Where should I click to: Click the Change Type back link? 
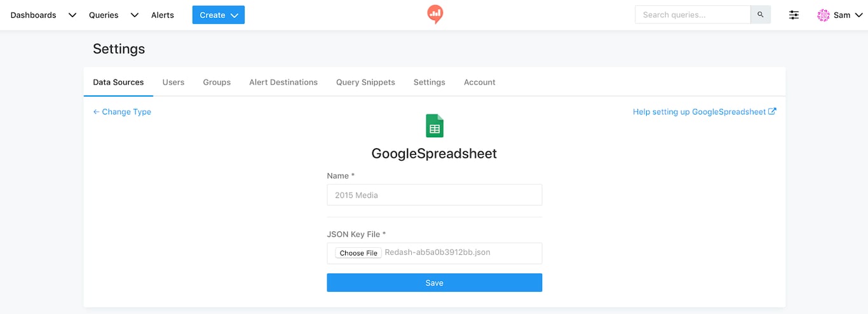(x=122, y=112)
